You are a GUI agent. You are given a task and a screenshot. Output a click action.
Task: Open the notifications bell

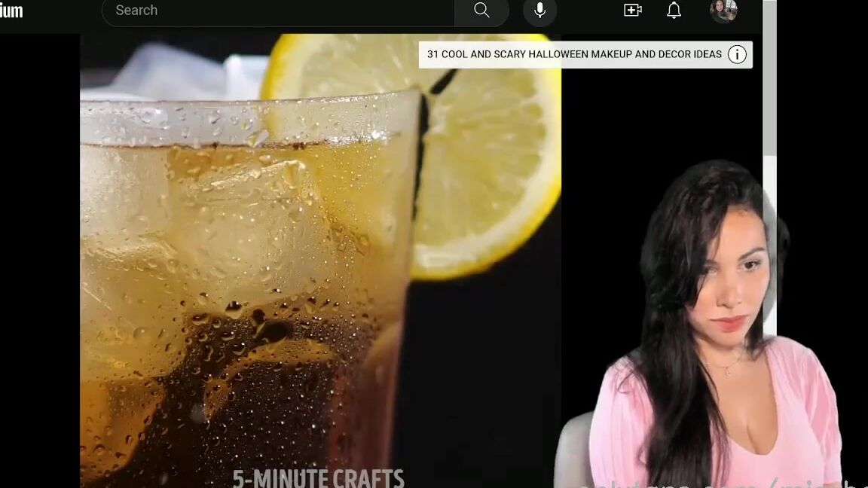674,11
